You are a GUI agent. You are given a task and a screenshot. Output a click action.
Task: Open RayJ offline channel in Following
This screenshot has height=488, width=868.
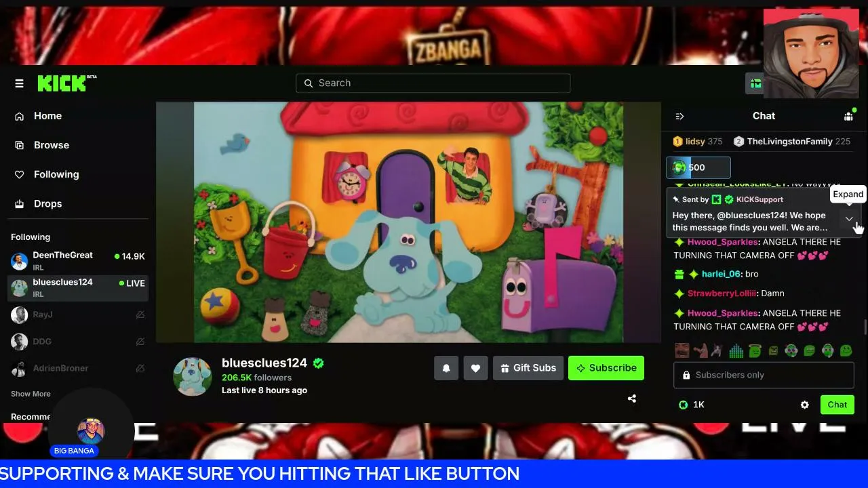(78, 314)
